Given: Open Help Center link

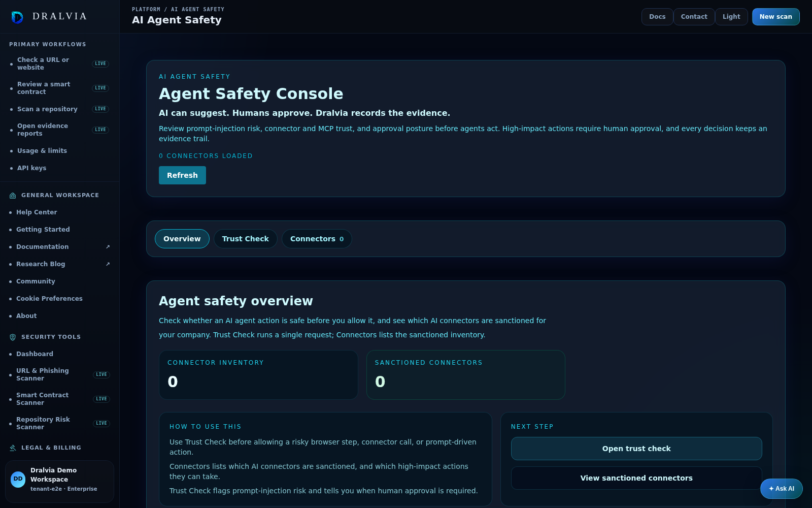Looking at the screenshot, I should point(60,212).
